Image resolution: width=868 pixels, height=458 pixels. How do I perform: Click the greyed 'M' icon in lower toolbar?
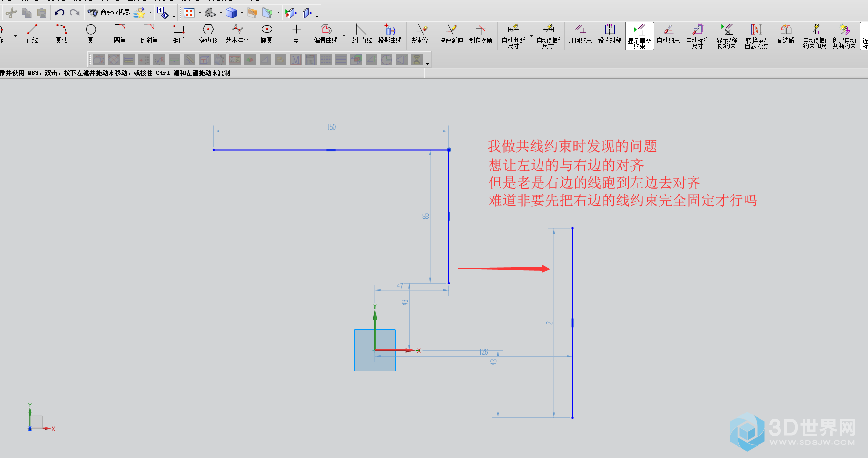[295, 60]
